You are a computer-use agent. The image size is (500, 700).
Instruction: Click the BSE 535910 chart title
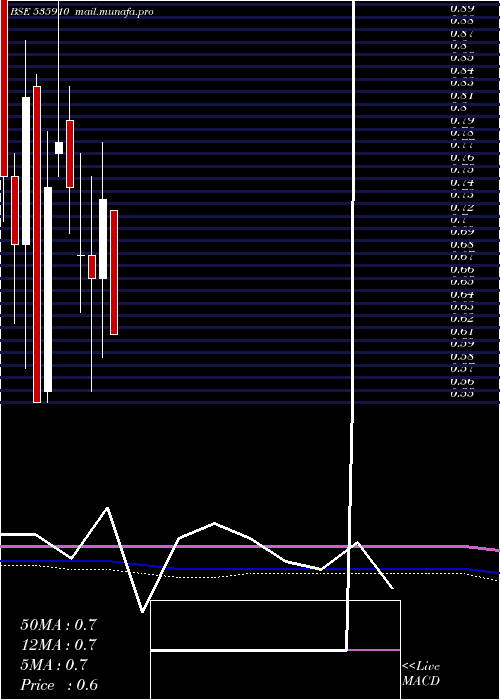point(39,12)
